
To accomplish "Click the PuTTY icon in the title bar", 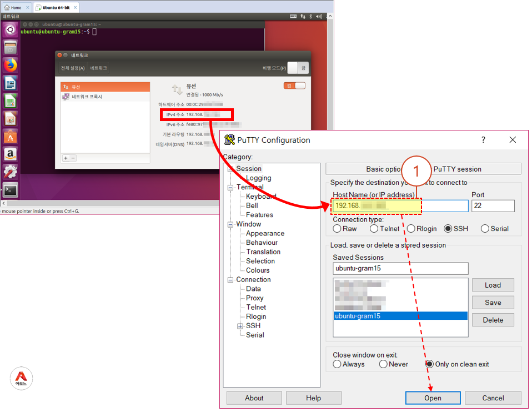I will point(229,140).
